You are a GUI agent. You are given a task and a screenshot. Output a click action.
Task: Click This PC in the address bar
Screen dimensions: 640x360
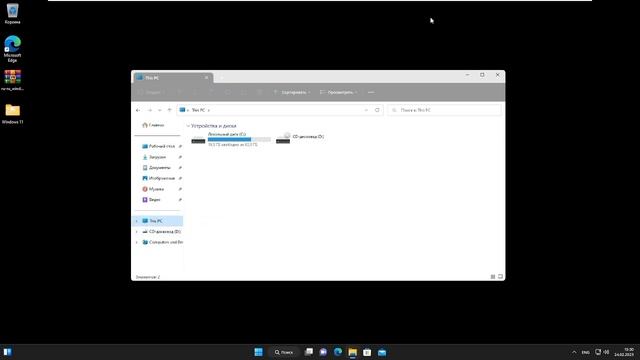(x=198, y=110)
